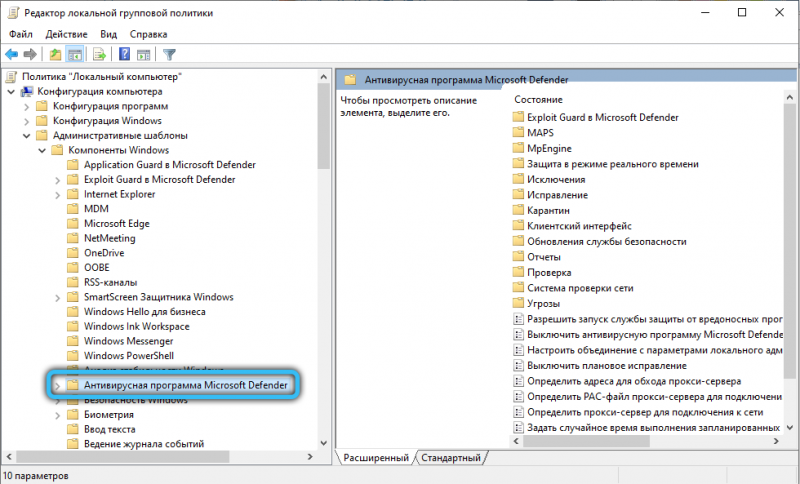
Task: Click the Up one level folder icon
Action: tap(55, 54)
